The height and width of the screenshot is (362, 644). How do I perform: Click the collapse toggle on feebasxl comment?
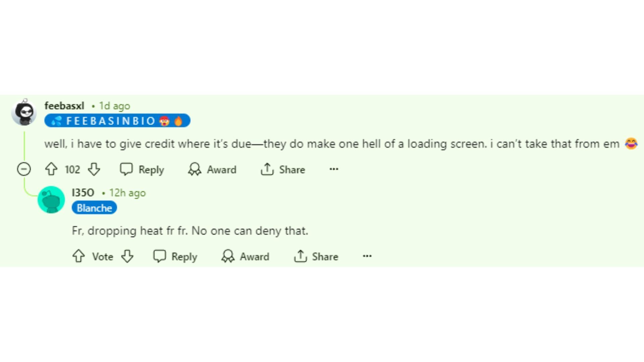[x=24, y=169]
